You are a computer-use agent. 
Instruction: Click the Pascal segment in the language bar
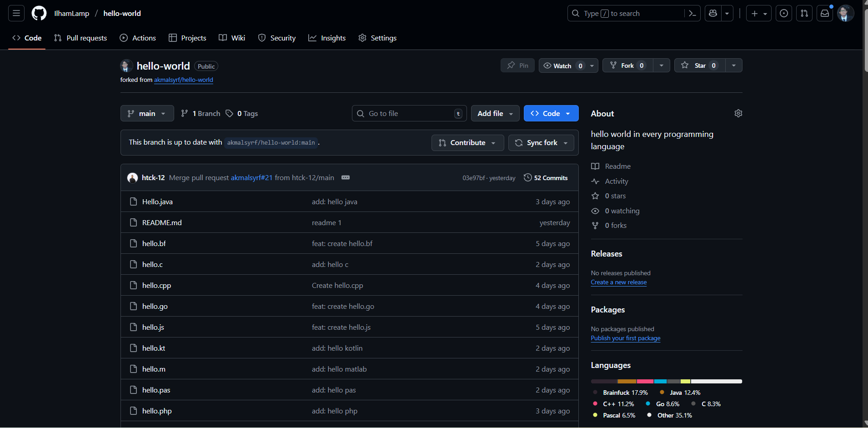click(x=684, y=381)
